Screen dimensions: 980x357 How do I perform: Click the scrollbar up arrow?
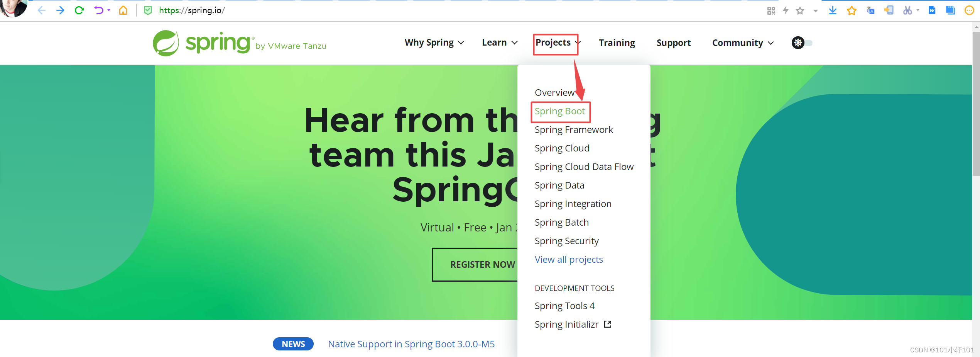(976, 27)
